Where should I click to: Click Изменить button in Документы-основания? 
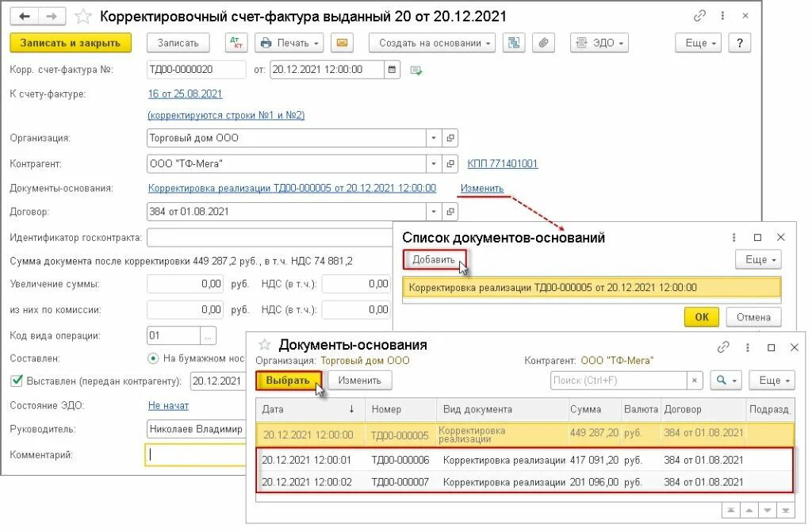click(x=359, y=381)
